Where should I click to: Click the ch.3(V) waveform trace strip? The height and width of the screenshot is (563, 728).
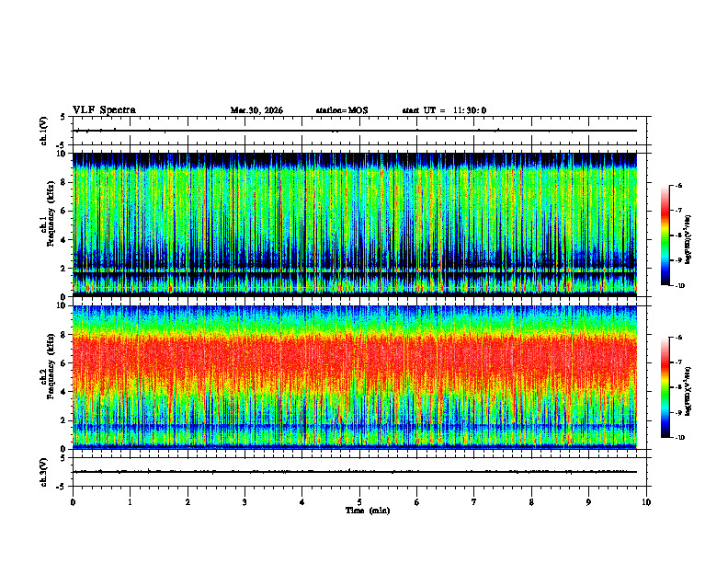(355, 472)
